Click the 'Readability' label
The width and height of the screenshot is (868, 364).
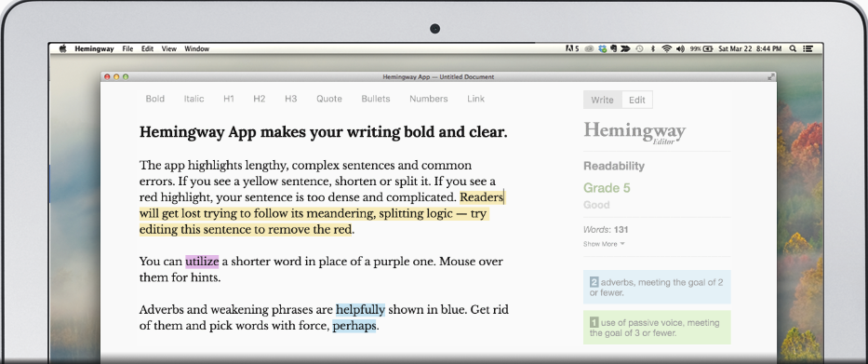pos(614,167)
